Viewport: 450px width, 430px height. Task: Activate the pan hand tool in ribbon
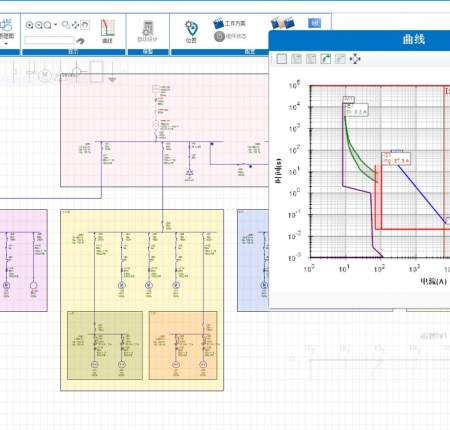point(85,25)
